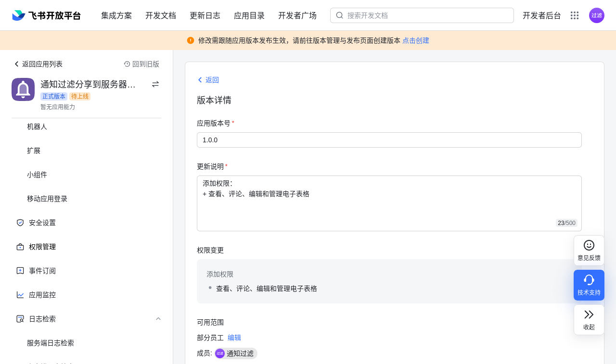Click the smiley 意见反馈 feedback button
Screen dimensions: 616x364
tap(589, 251)
